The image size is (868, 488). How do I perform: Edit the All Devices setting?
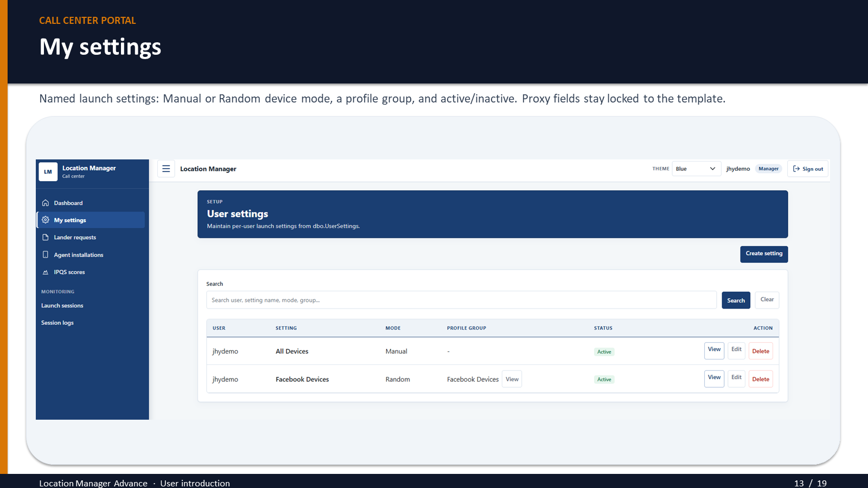[x=736, y=350]
